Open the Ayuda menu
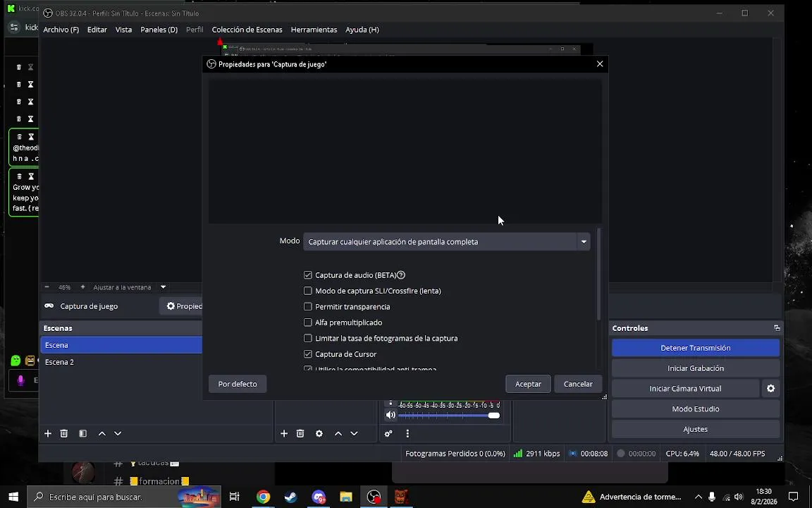 pyautogui.click(x=362, y=30)
